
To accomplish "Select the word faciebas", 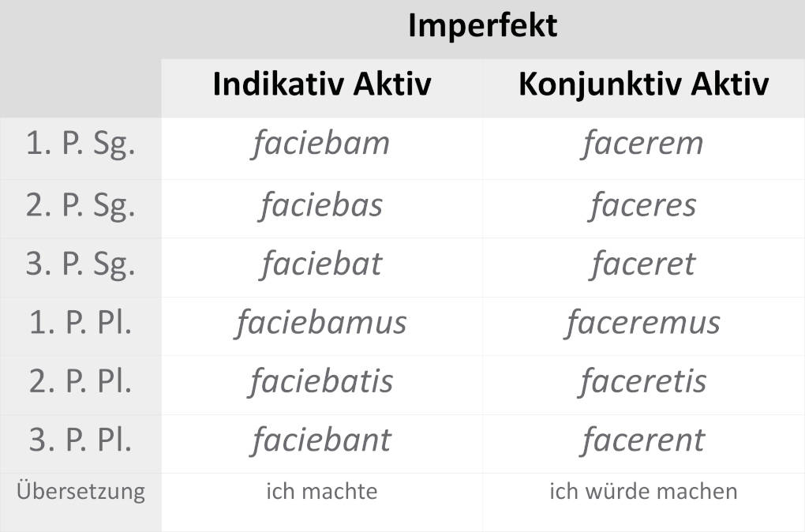I will pos(321,205).
